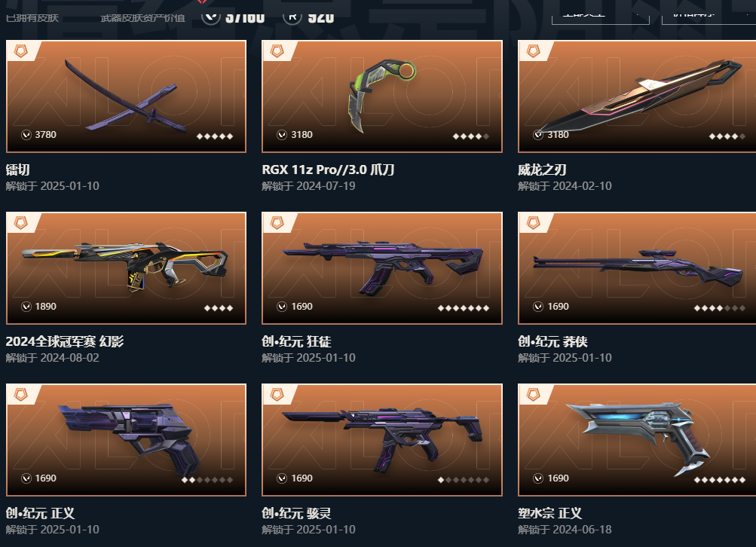The image size is (756, 547).
Task: Click the tier badge icon on RGX karambit card
Action: [x=277, y=50]
